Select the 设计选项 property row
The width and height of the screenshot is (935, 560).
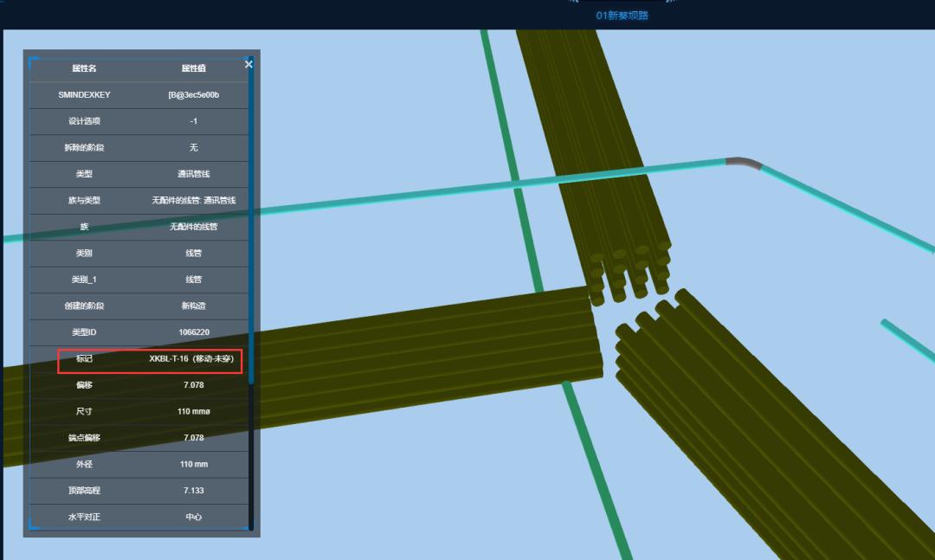139,121
